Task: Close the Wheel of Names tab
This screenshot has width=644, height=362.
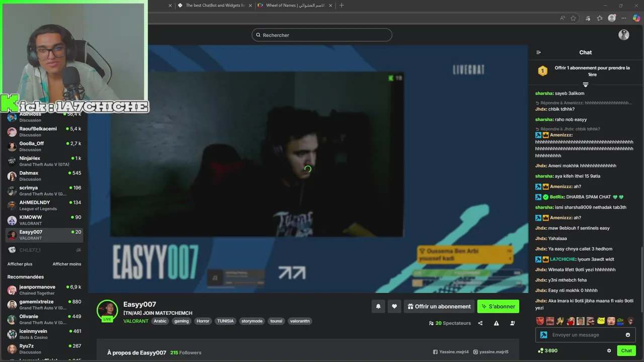Action: [x=330, y=6]
